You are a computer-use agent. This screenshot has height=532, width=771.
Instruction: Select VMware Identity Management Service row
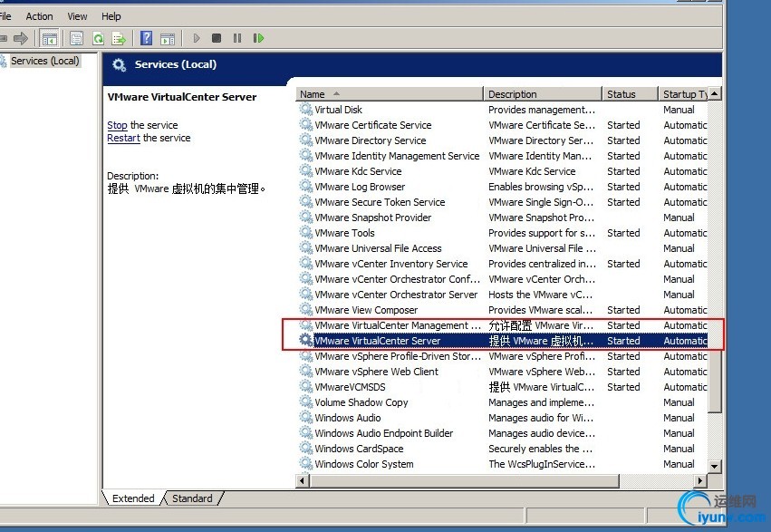click(503, 156)
